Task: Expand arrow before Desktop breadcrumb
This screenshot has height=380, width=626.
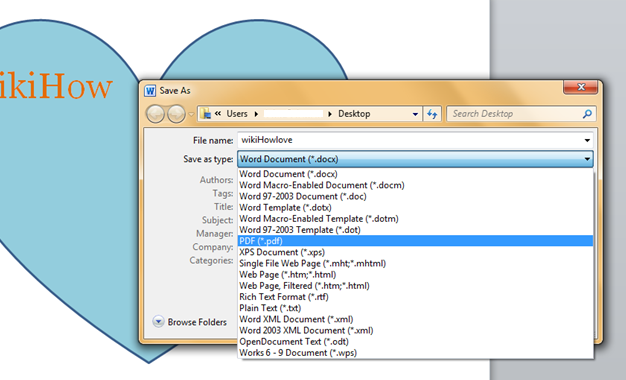Action: pyautogui.click(x=330, y=114)
